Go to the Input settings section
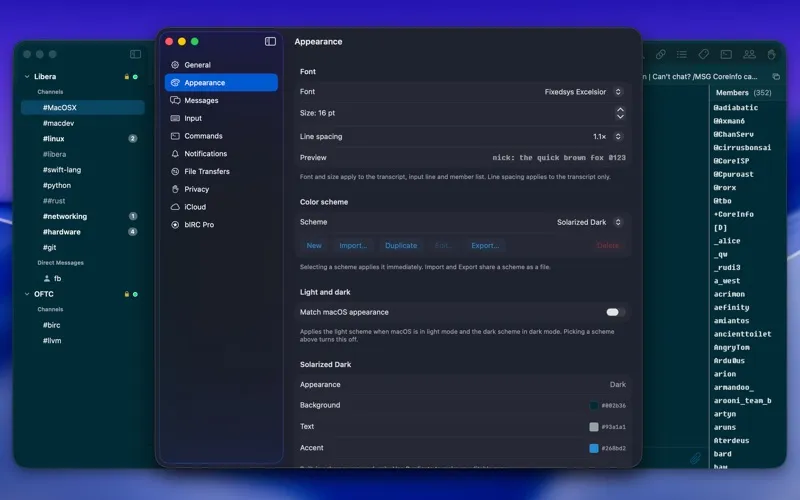The width and height of the screenshot is (800, 500). [x=221, y=118]
